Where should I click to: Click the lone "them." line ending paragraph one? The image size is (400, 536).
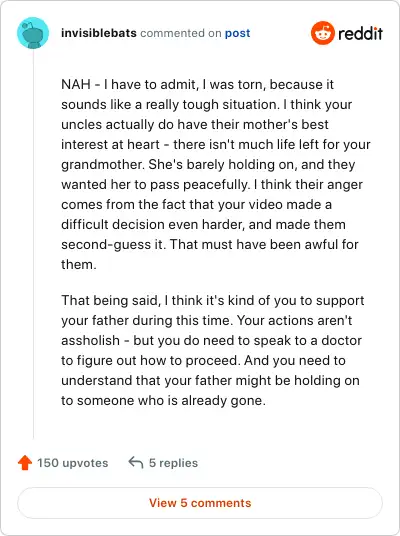(x=79, y=264)
